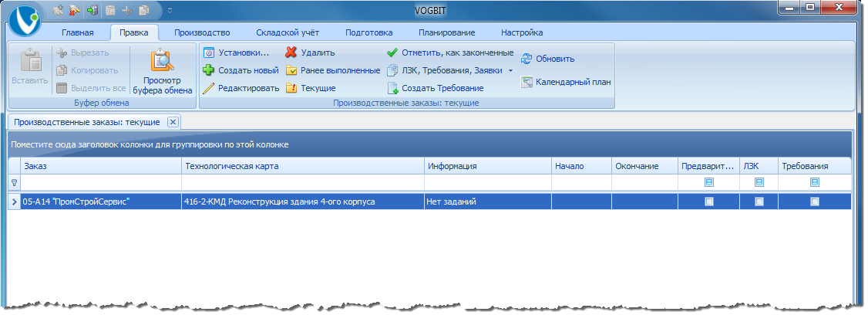
Task: Toggle 'Требования' checkbox in order row
Action: pyautogui.click(x=814, y=202)
